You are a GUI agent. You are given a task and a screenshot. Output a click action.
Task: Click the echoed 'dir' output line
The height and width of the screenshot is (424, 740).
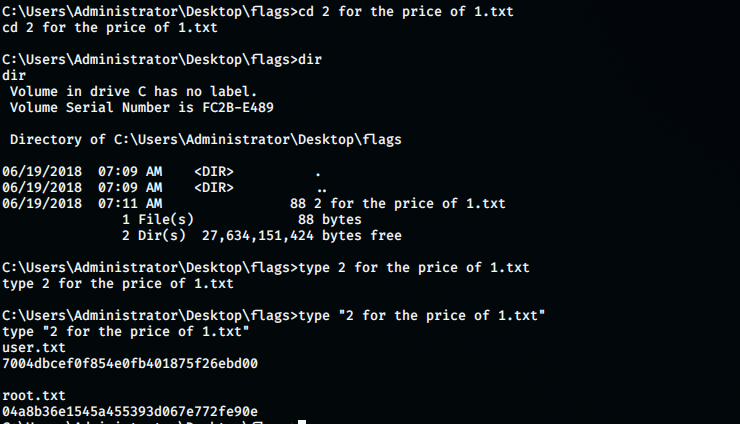coord(14,76)
